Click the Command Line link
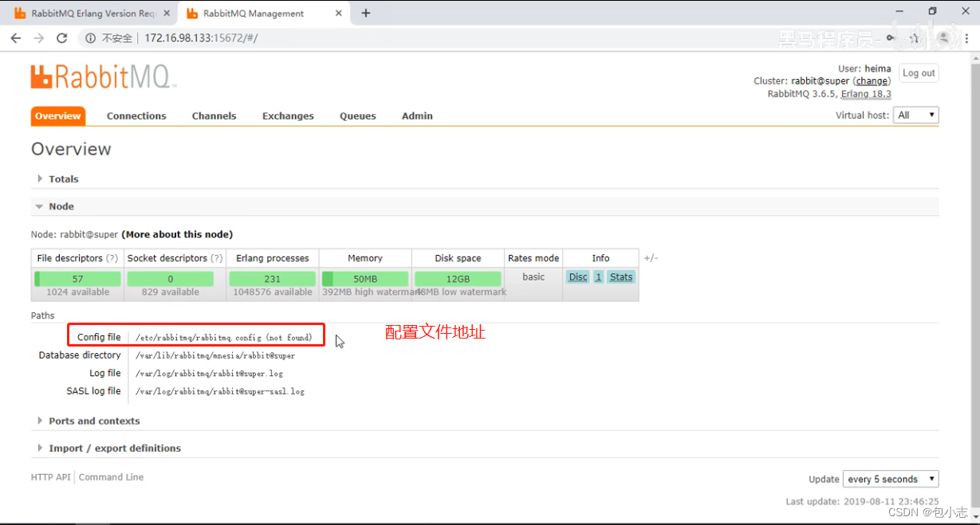980x525 pixels. 111,477
